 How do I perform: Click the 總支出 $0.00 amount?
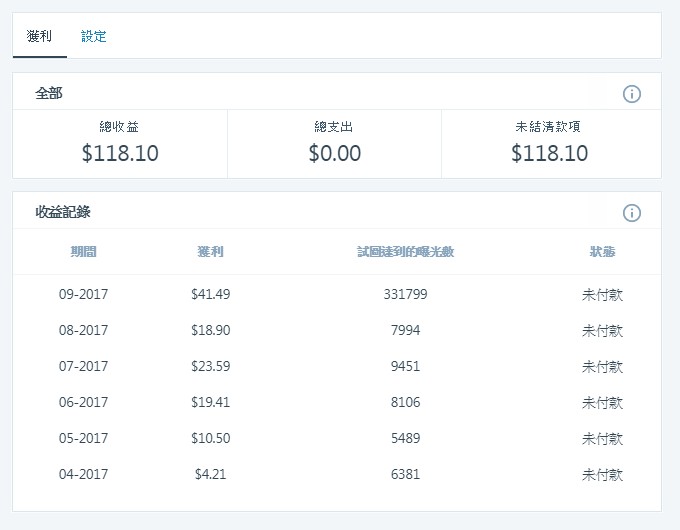pos(334,154)
